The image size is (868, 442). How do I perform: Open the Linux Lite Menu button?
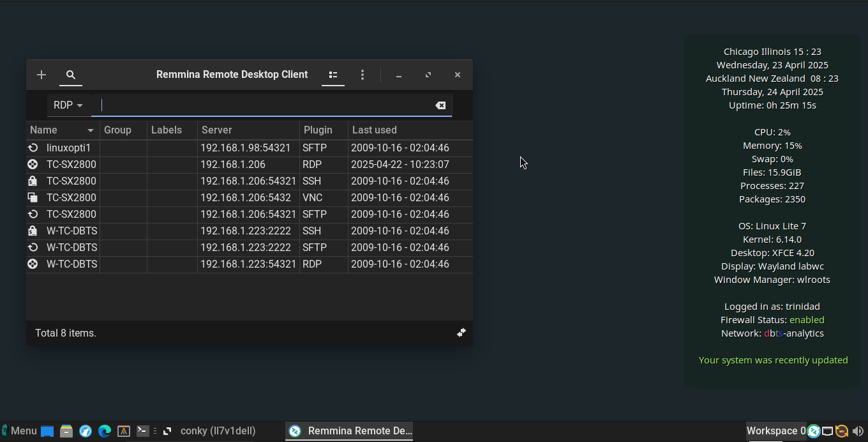(x=19, y=431)
